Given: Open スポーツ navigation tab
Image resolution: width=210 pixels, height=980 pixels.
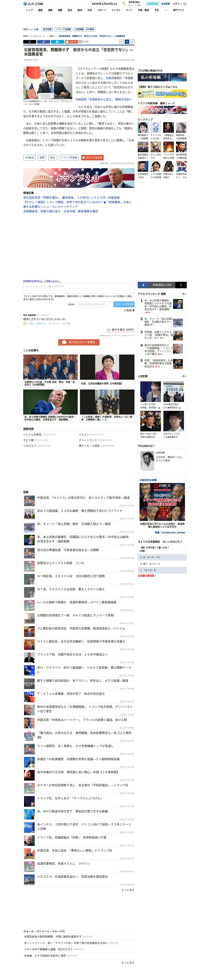Looking at the screenshot, I should coord(102,10).
